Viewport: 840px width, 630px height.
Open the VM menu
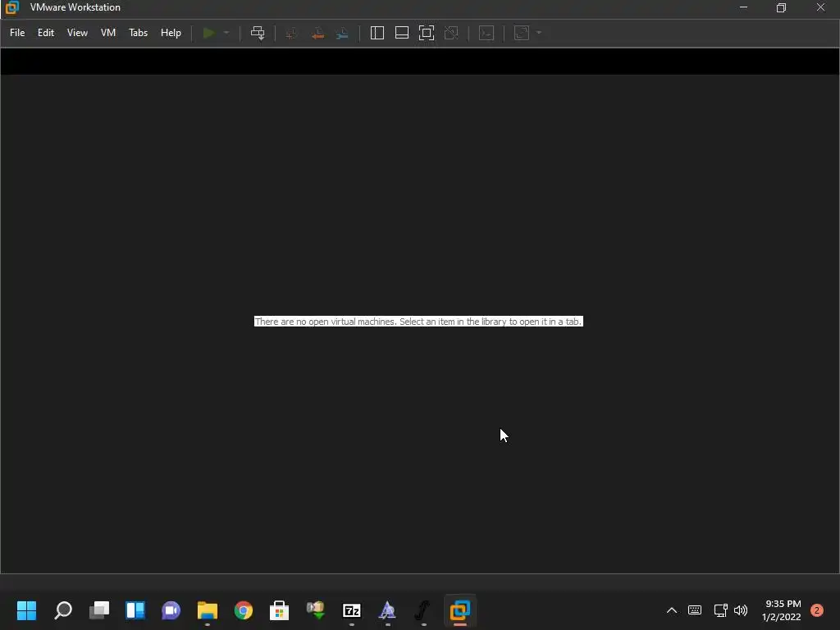point(108,33)
